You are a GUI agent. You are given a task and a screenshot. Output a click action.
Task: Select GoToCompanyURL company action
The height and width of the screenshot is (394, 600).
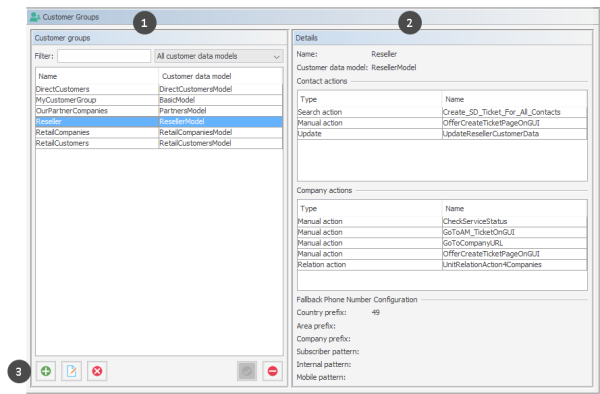pos(514,243)
